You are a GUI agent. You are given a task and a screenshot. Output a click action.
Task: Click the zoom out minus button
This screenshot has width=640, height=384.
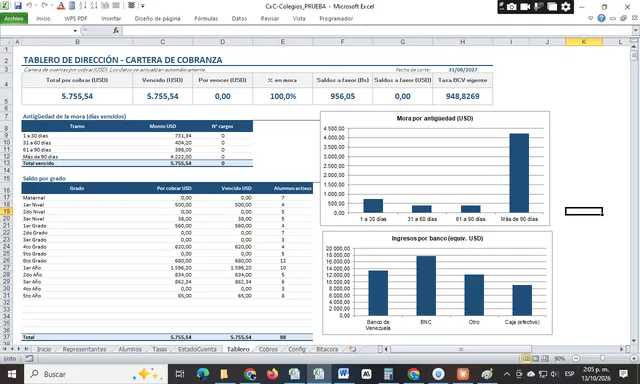pyautogui.click(x=576, y=358)
